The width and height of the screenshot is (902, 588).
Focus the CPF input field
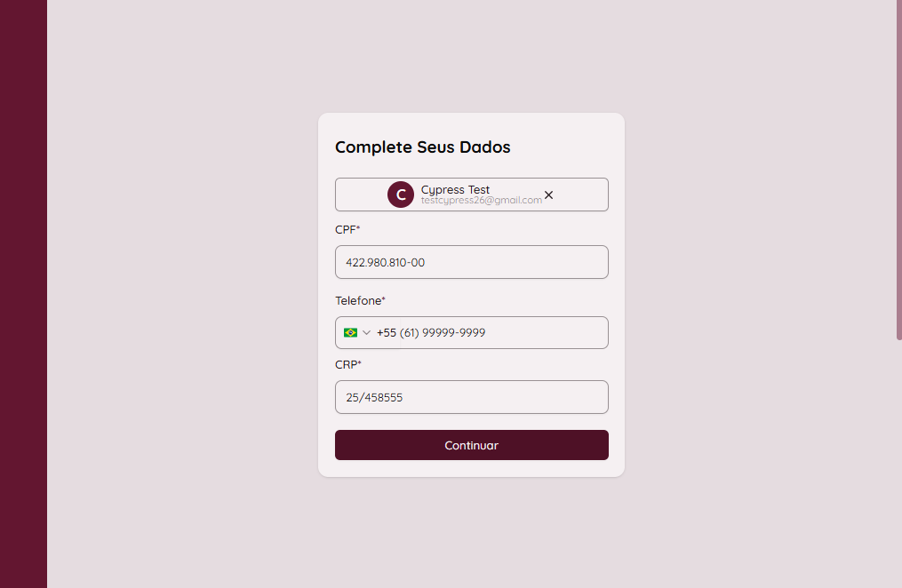point(471,262)
